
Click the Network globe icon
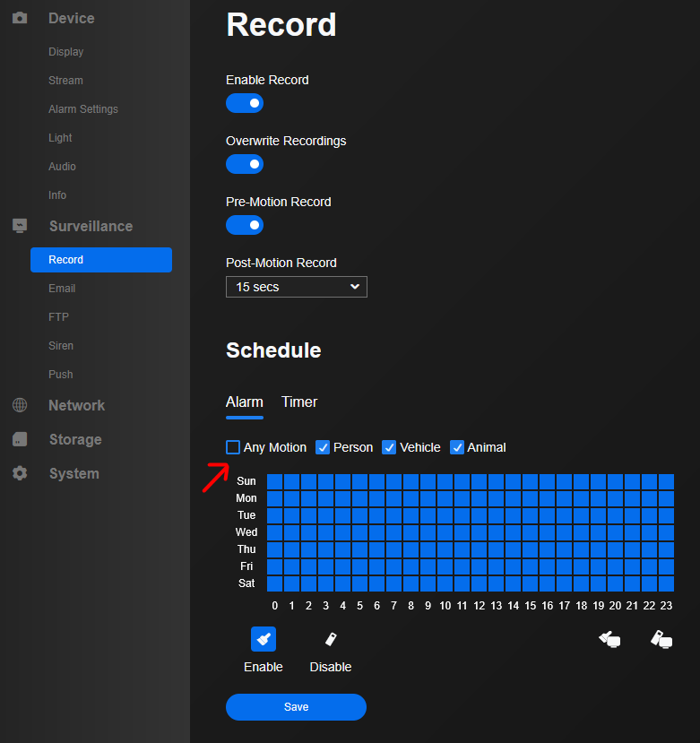[x=20, y=405]
